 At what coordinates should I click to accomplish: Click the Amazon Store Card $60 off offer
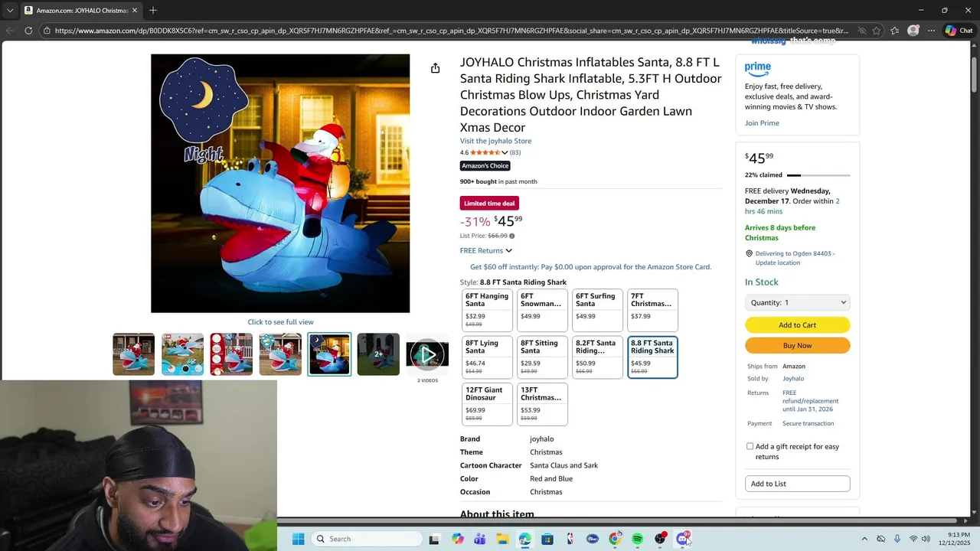click(590, 267)
